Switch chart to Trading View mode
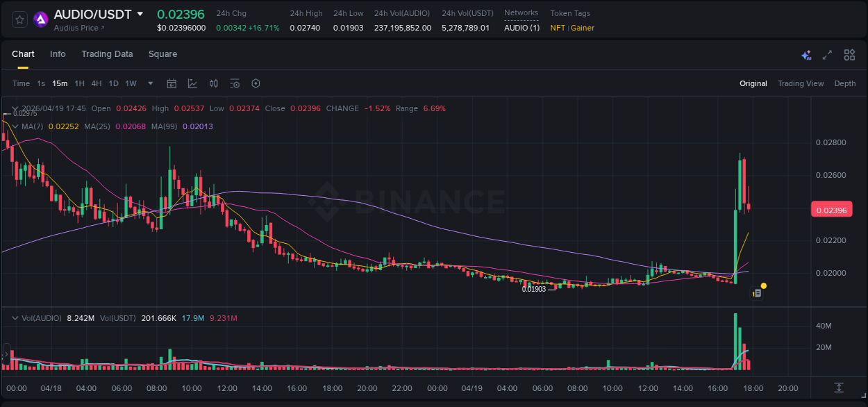The image size is (868, 407). pyautogui.click(x=801, y=83)
